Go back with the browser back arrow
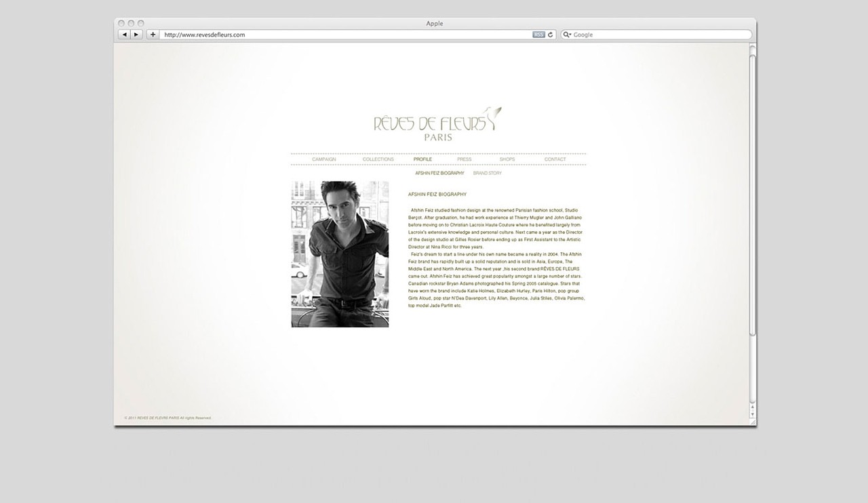 125,35
